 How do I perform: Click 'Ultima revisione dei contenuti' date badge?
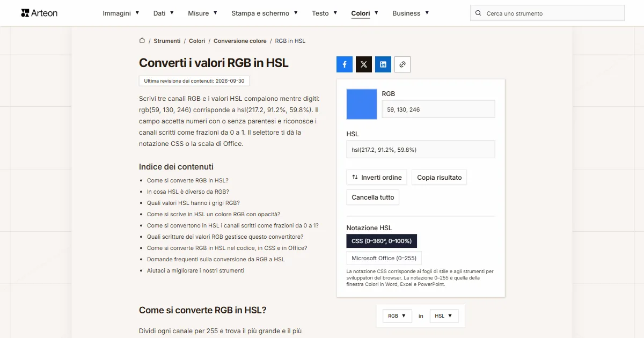click(x=194, y=81)
